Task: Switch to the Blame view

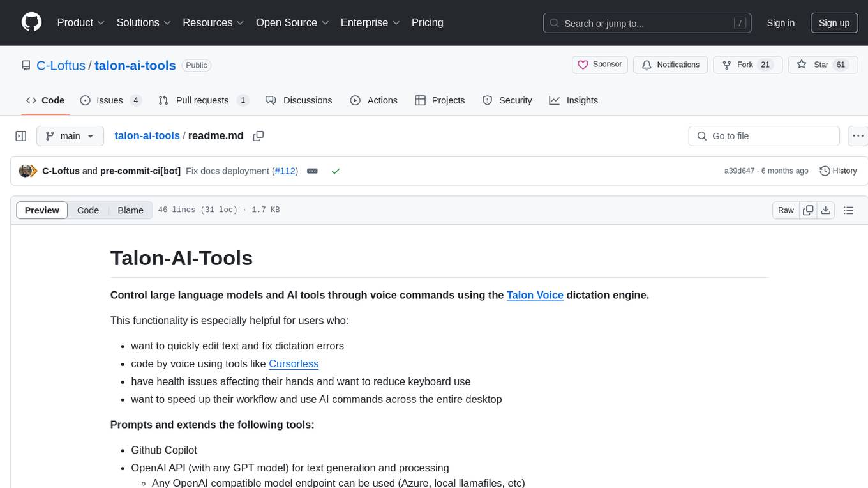Action: point(131,210)
